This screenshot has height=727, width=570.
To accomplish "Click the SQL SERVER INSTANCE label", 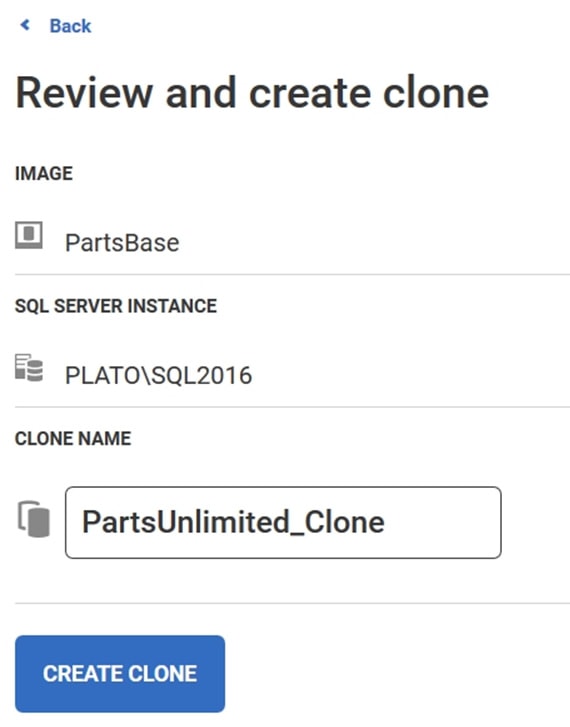I will [116, 306].
